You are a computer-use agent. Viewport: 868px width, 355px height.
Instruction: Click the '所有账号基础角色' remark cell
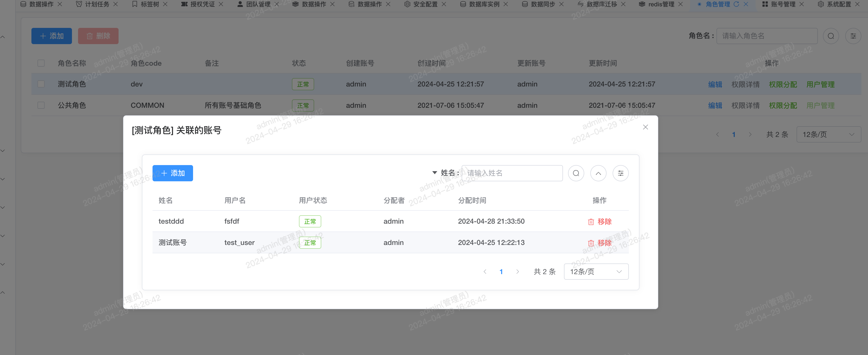coord(233,105)
